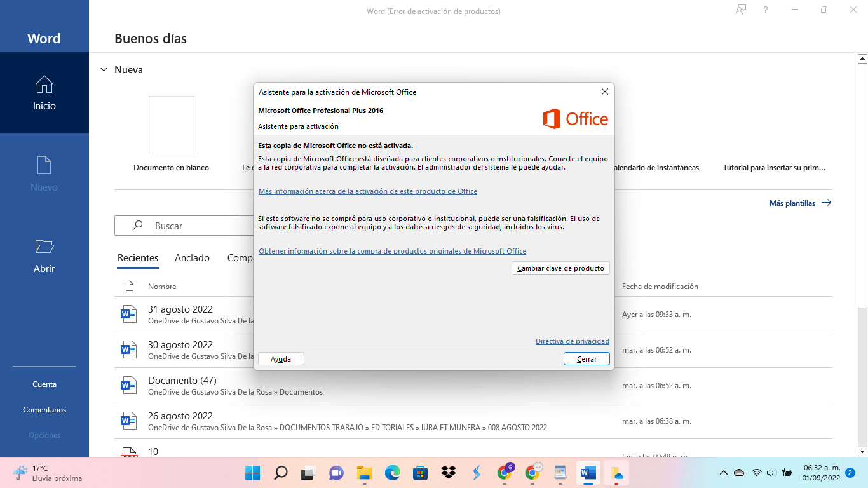The height and width of the screenshot is (488, 868).
Task: Click Word file icon beside 31 agosto 2022
Action: click(129, 314)
